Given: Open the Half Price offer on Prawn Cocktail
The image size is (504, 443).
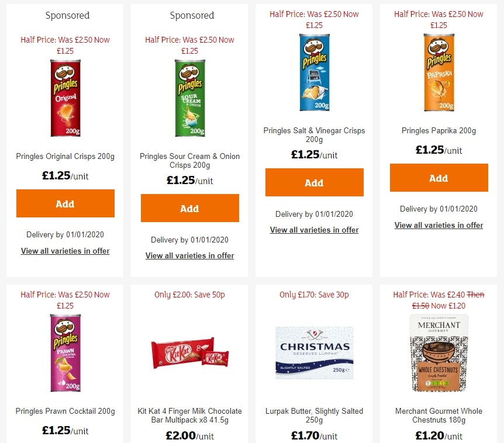Looking at the screenshot, I should point(65,299).
